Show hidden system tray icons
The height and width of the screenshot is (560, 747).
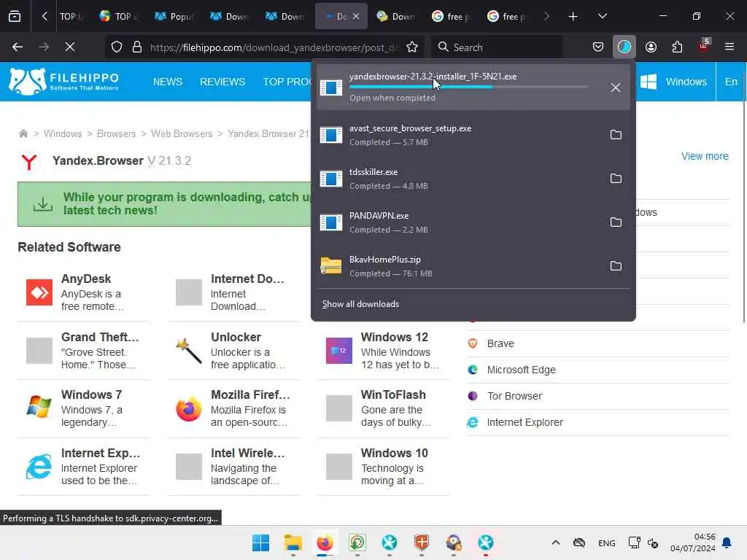555,542
